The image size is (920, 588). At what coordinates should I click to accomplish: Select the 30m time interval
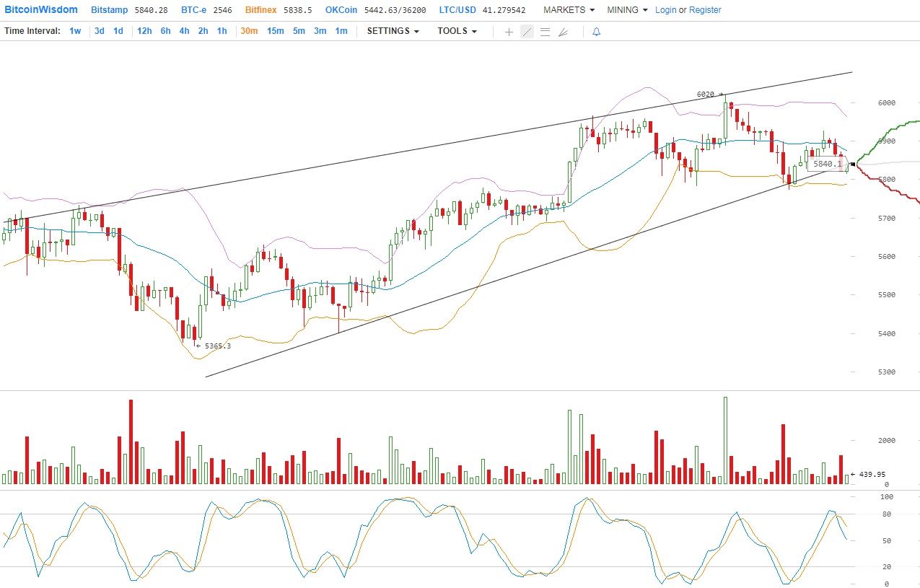point(249,31)
